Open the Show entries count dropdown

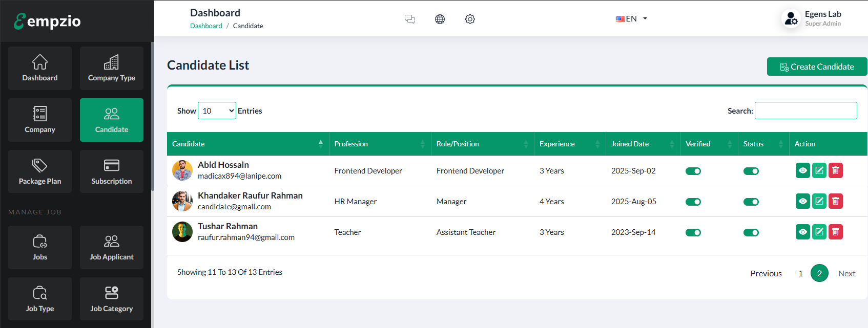217,111
